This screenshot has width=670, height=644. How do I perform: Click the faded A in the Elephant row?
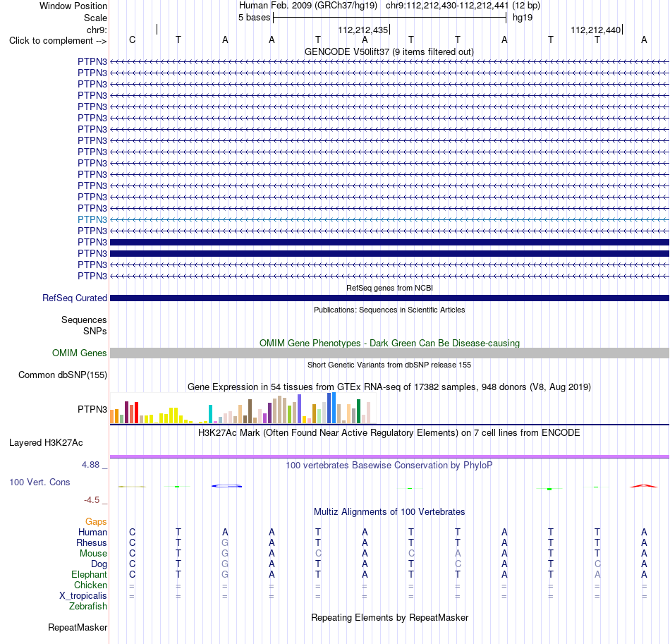[x=597, y=575]
